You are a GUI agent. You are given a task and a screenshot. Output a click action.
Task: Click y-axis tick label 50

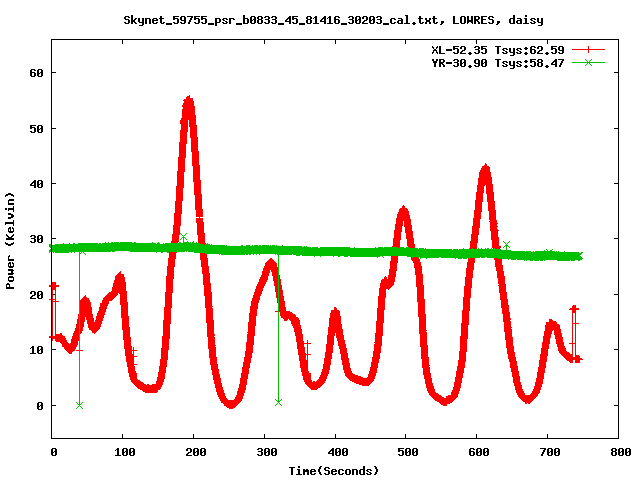36,129
